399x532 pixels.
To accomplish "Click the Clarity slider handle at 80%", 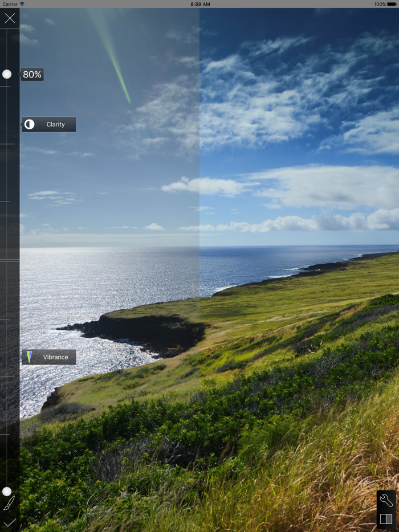I will point(7,74).
